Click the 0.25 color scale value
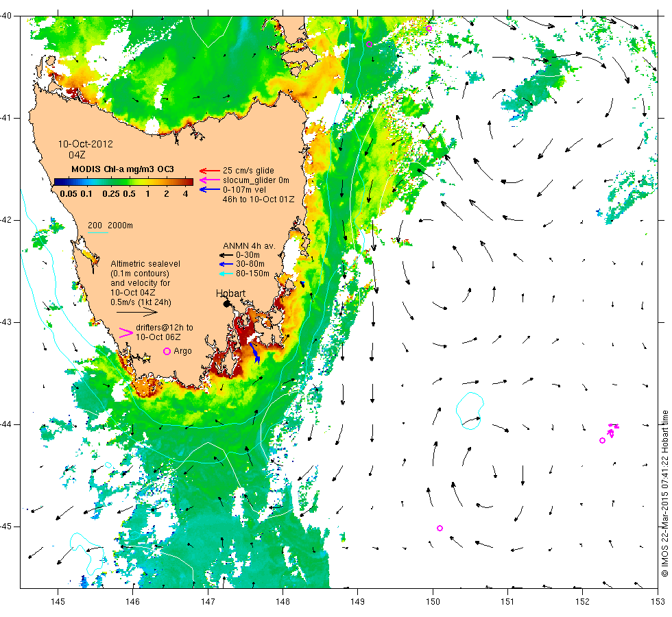The image size is (672, 617). pos(111,193)
